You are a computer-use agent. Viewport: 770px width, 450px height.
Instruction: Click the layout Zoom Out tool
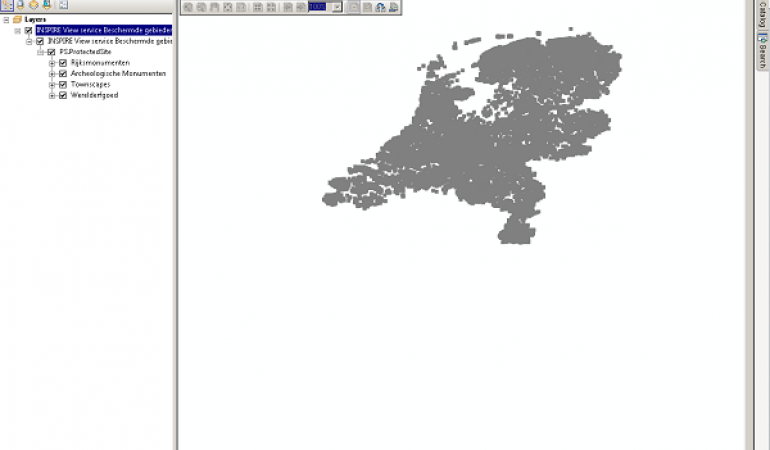tap(201, 7)
